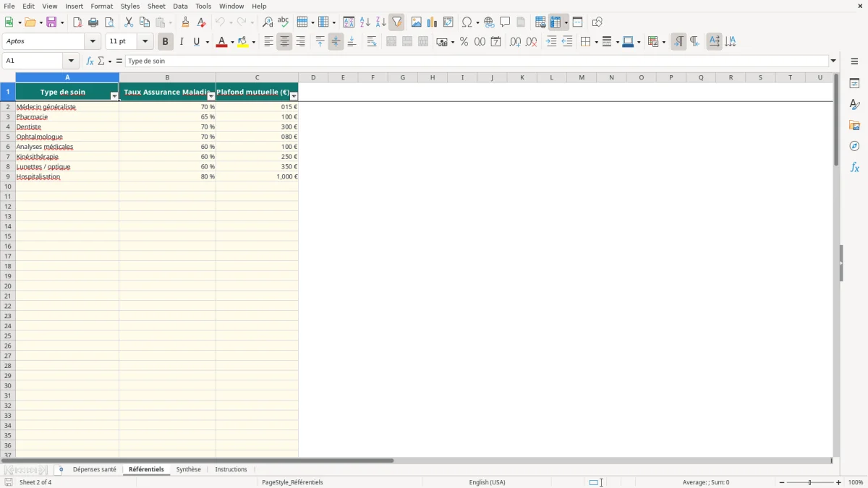The width and height of the screenshot is (868, 488).
Task: Click the Print icon
Action: [x=93, y=22]
